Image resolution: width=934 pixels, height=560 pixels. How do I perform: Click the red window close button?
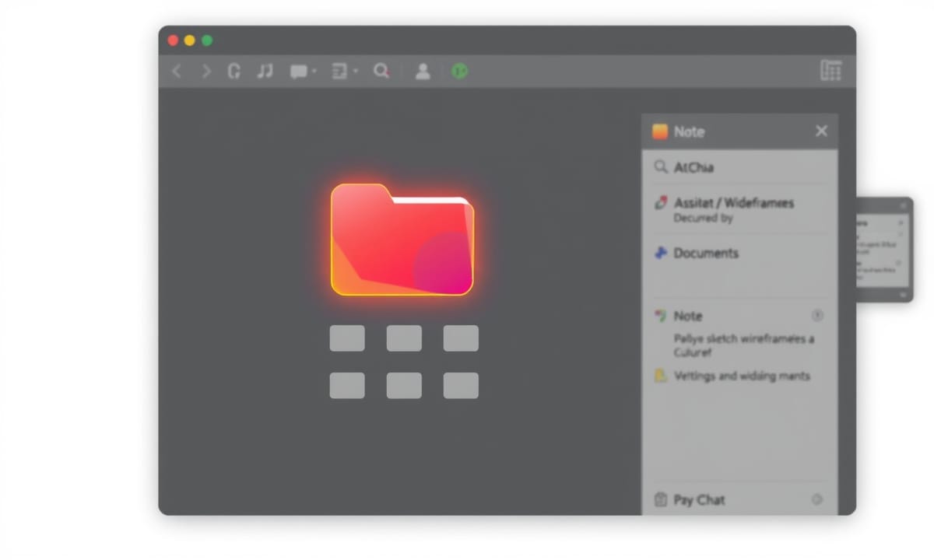click(173, 40)
